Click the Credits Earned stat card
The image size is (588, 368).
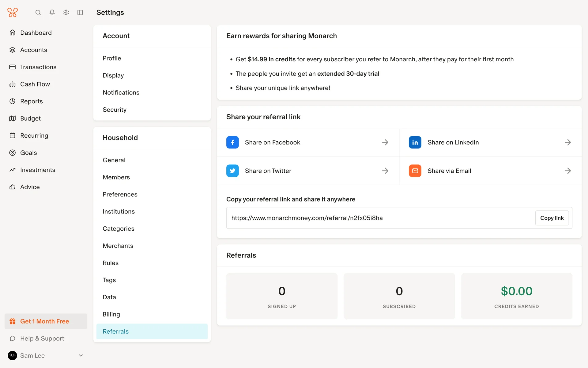point(516,296)
